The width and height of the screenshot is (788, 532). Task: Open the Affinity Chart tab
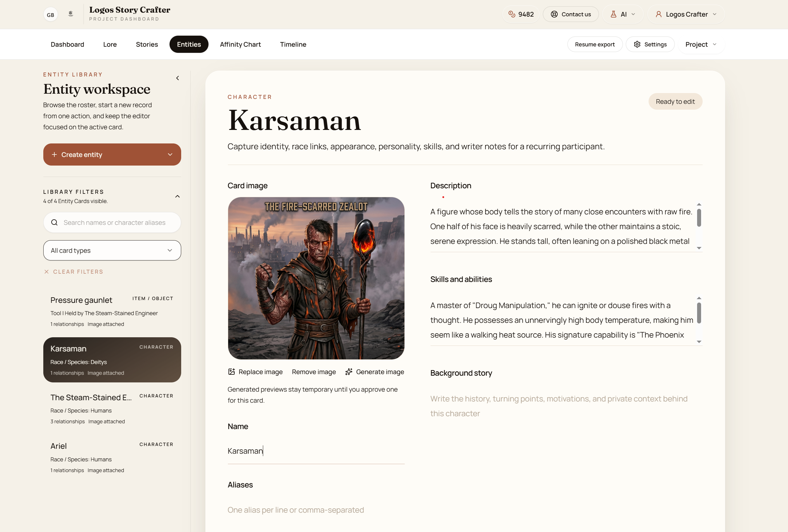pyautogui.click(x=240, y=45)
